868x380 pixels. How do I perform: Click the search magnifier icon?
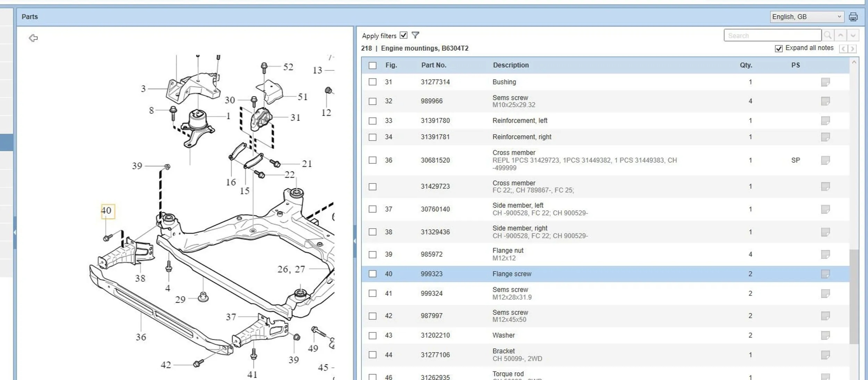pos(827,35)
